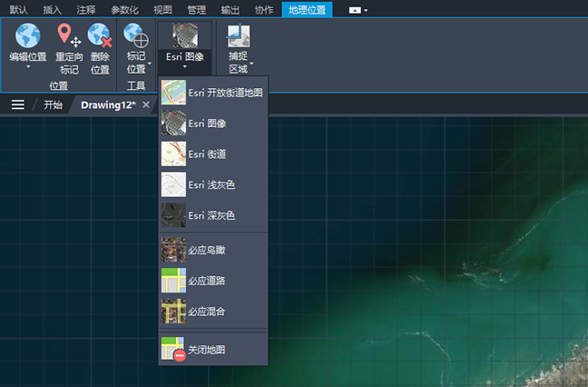
Task: Click the ribbon display toggle button
Action: 355,11
